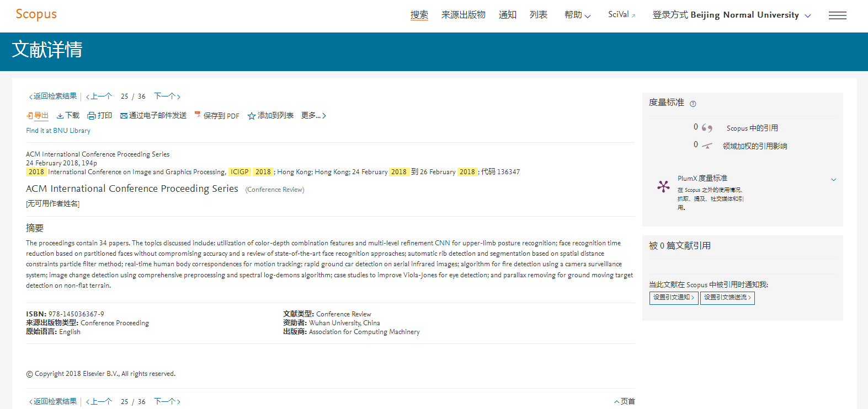Open the hamburger menu at top right

837,15
